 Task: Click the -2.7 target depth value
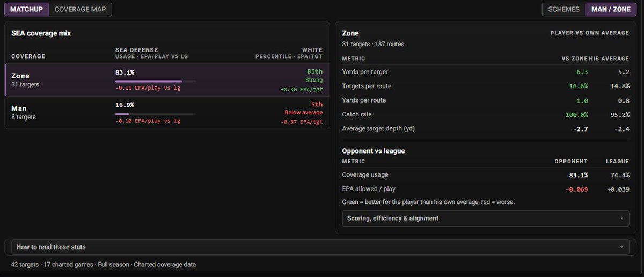(580, 129)
